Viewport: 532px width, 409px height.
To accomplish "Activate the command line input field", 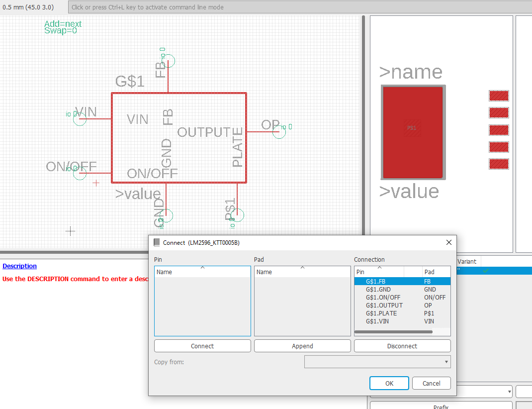I will click(298, 7).
